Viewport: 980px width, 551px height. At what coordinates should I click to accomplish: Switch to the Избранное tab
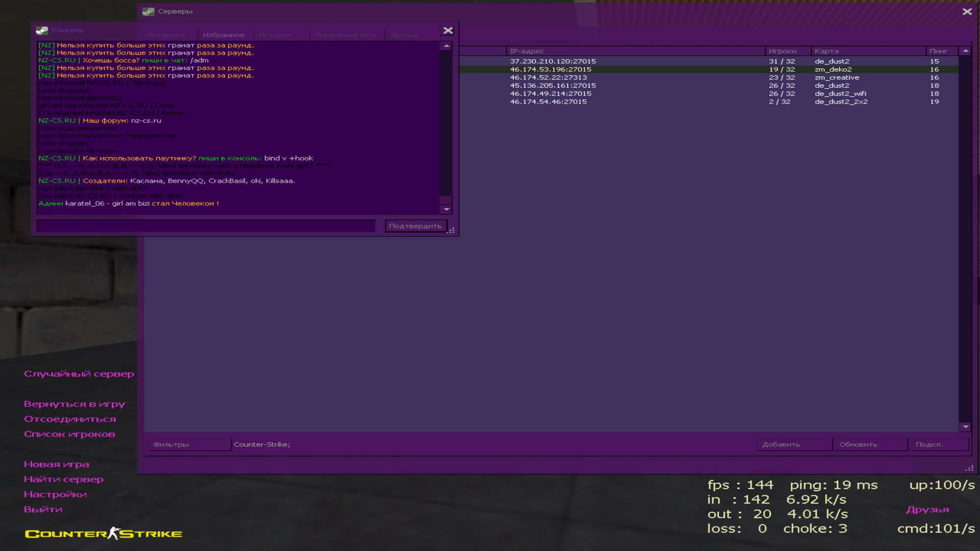[x=223, y=35]
